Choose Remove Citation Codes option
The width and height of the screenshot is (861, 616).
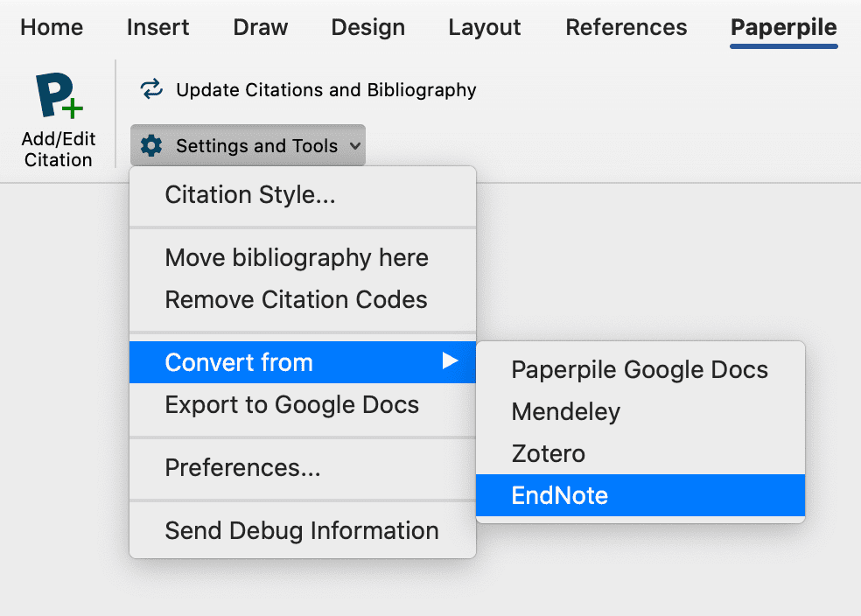[296, 300]
